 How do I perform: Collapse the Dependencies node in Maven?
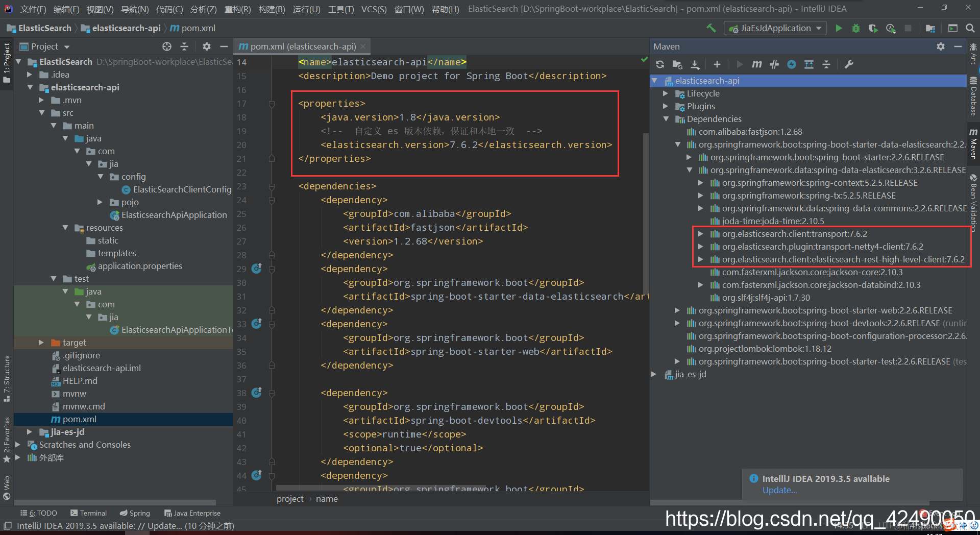666,119
